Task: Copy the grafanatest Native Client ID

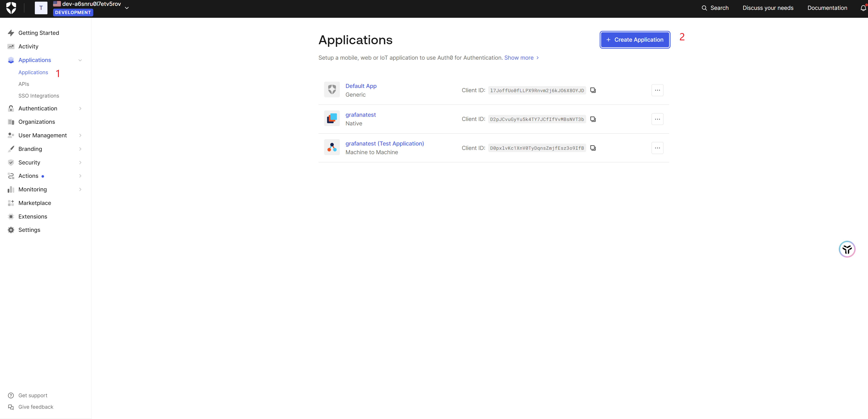Action: [593, 119]
